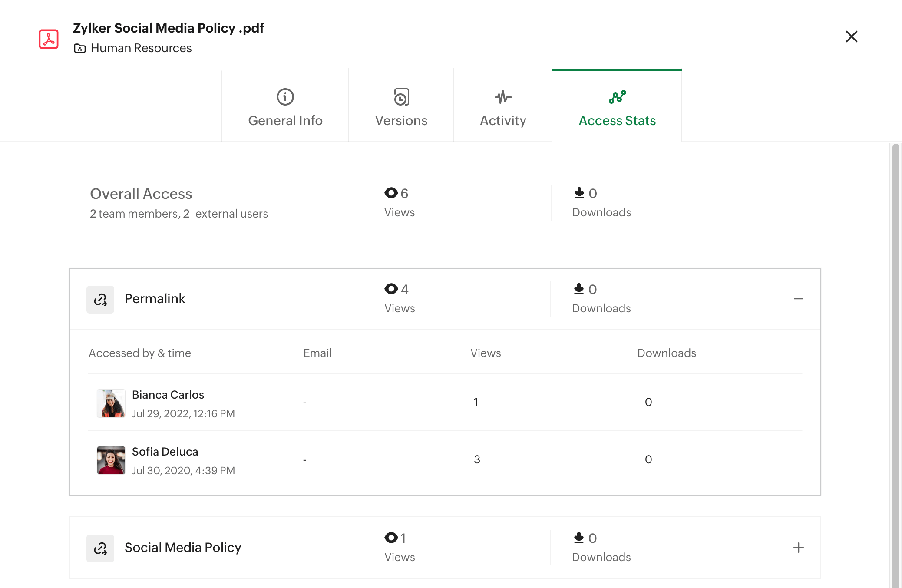Close the file details panel
The image size is (902, 588).
851,36
